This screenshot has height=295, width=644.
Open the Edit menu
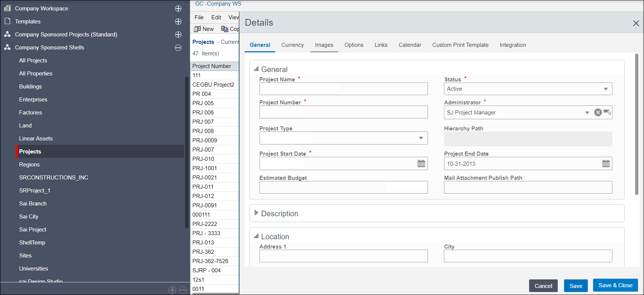216,17
